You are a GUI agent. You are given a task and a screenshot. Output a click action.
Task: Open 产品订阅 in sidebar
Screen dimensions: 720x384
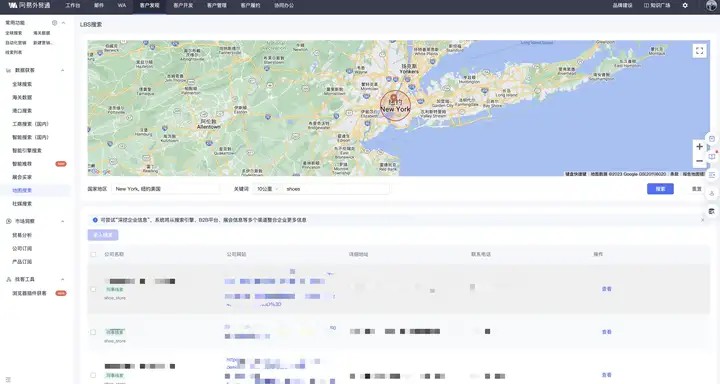tap(22, 262)
